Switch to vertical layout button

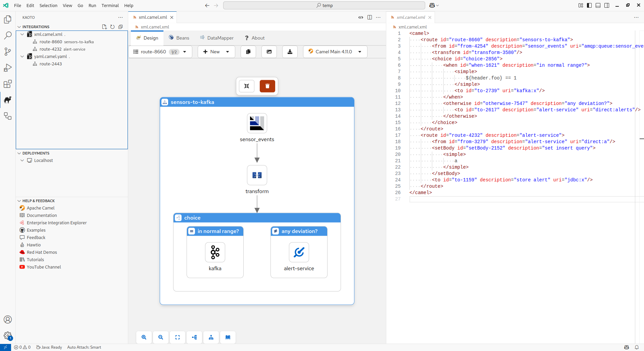(x=211, y=337)
